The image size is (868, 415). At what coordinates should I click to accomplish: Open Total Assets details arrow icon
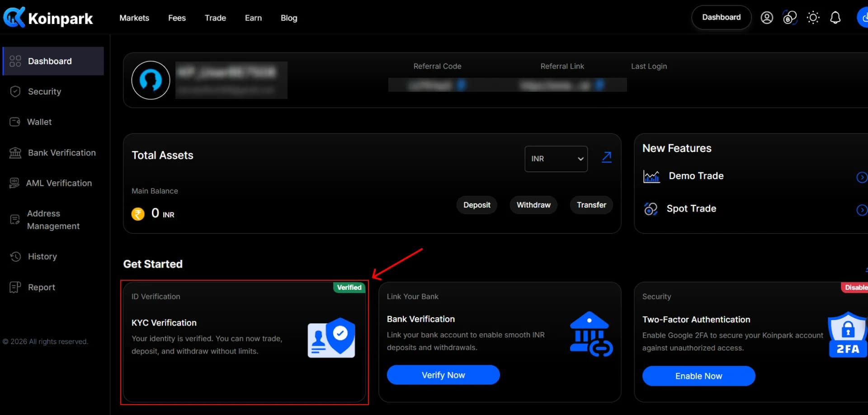(607, 157)
